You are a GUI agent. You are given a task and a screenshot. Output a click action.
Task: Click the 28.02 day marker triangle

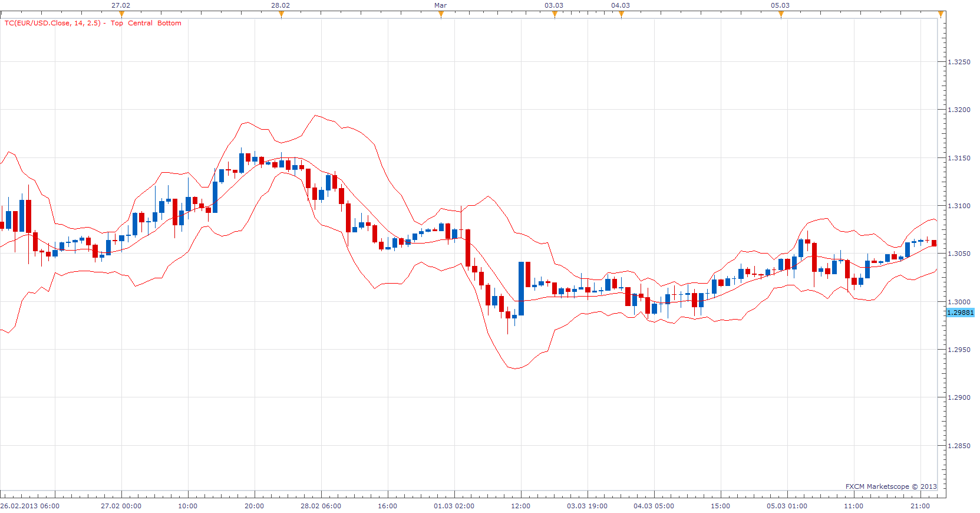point(281,14)
